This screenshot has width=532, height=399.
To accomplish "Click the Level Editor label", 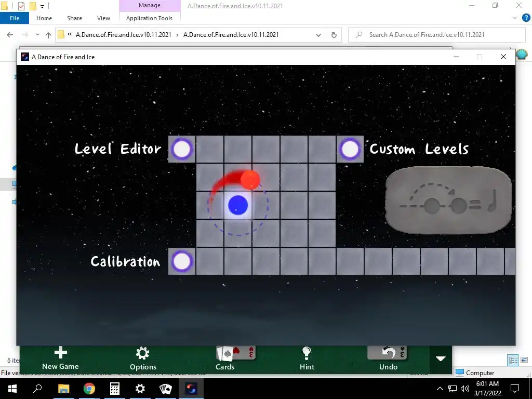I will click(117, 149).
